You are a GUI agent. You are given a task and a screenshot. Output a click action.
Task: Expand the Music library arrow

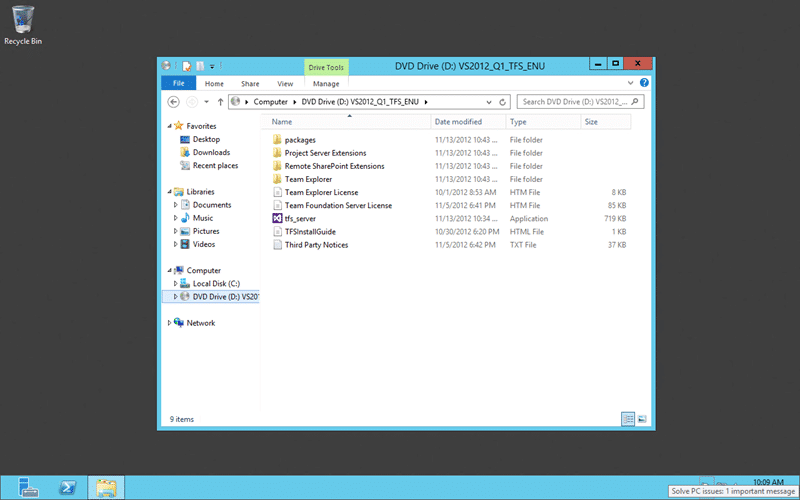[176, 218]
